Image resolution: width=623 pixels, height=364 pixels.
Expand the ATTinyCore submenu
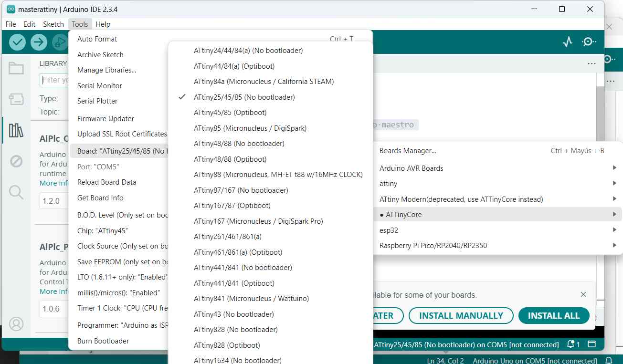(x=498, y=215)
